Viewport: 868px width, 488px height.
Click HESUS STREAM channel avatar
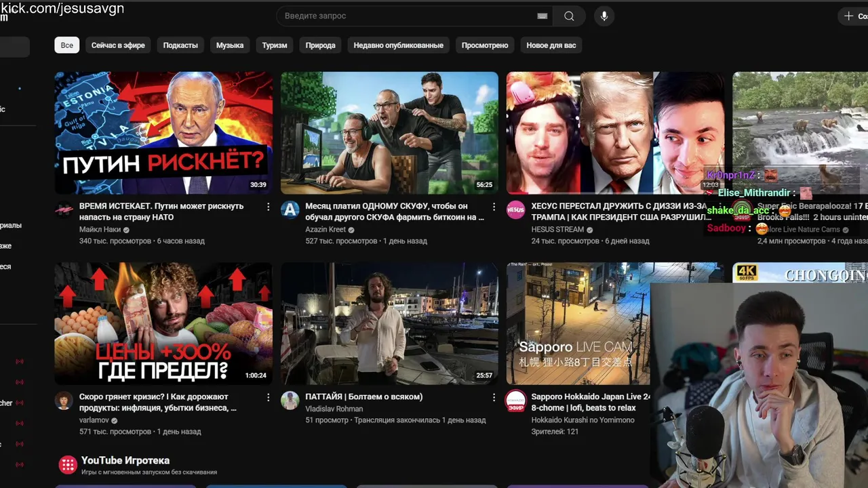516,209
